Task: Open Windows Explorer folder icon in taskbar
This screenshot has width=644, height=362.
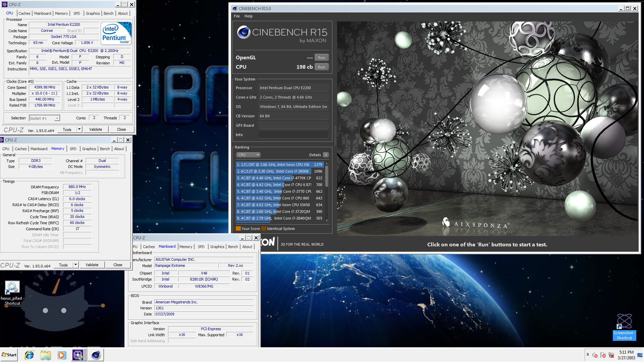Action: point(45,355)
